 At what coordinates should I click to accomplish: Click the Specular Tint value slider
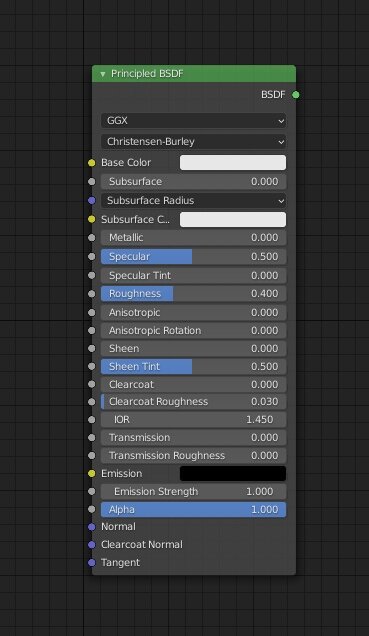193,275
